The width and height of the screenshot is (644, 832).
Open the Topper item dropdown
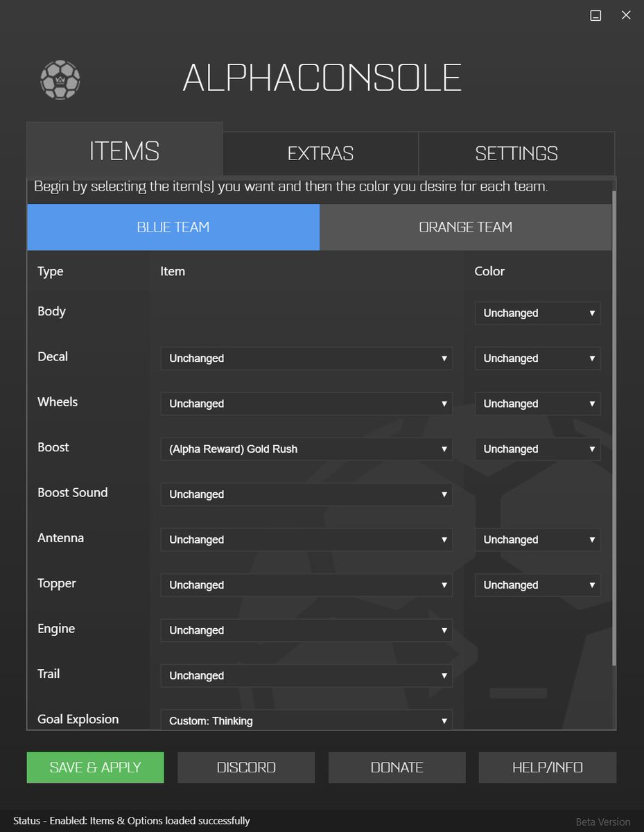[306, 584]
